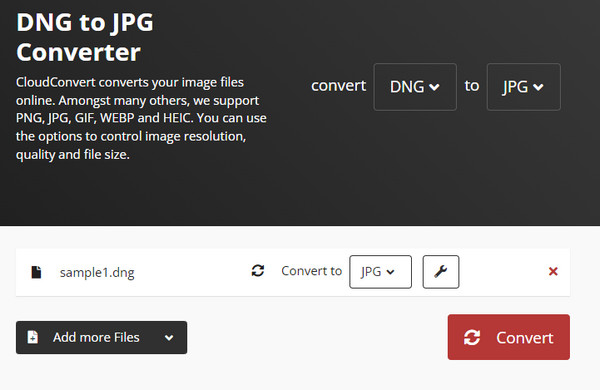Open the DNG source format dropdown

coord(415,87)
